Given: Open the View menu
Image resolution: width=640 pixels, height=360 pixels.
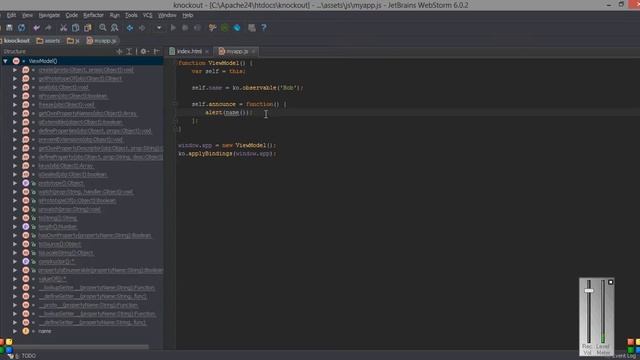Looking at the screenshot, I should click(27, 15).
